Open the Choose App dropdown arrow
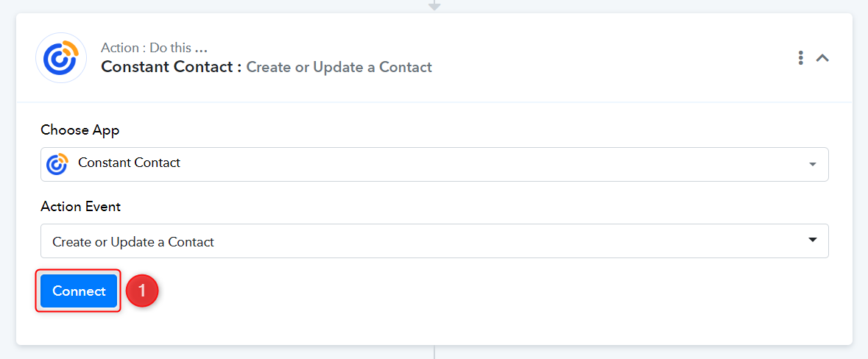Image resolution: width=868 pixels, height=359 pixels. [x=812, y=164]
